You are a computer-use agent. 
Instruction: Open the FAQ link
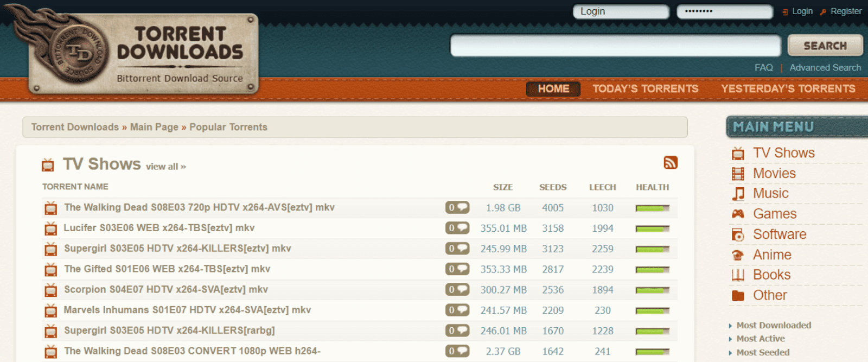[x=764, y=68]
